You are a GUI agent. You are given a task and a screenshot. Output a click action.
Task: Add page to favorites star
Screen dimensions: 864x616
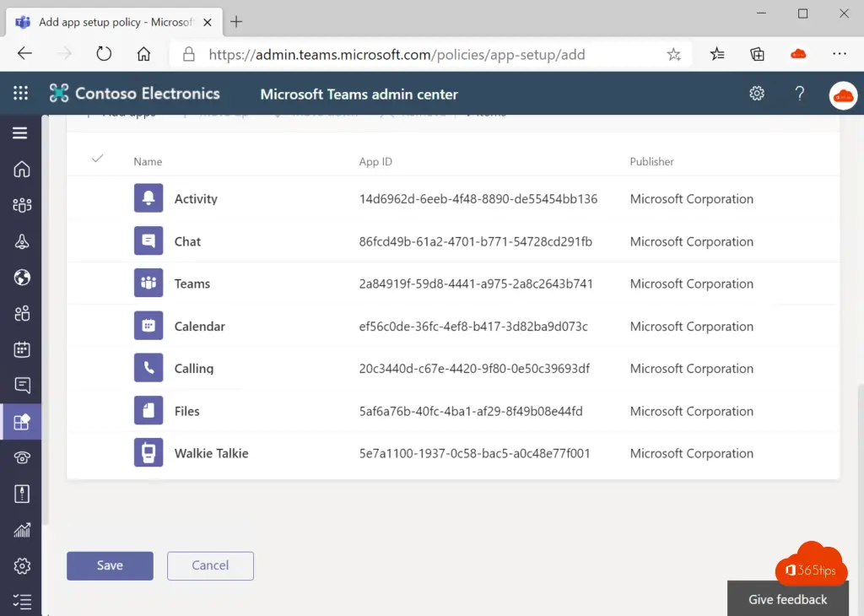(x=673, y=54)
